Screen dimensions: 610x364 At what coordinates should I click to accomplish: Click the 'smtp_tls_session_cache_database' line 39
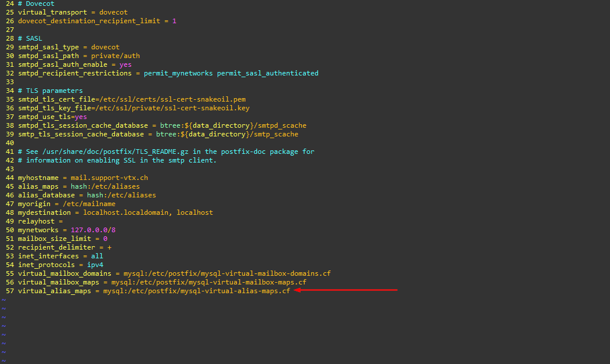point(158,134)
